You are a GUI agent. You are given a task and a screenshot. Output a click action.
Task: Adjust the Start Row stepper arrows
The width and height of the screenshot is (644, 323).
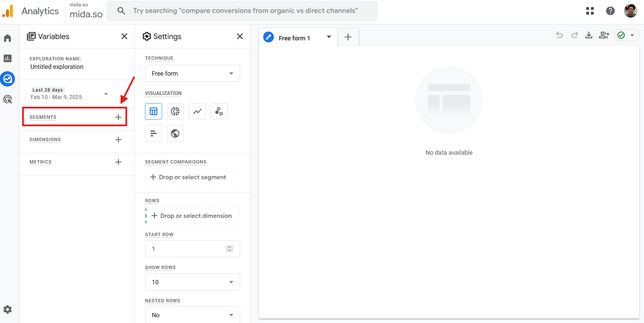[x=230, y=249]
